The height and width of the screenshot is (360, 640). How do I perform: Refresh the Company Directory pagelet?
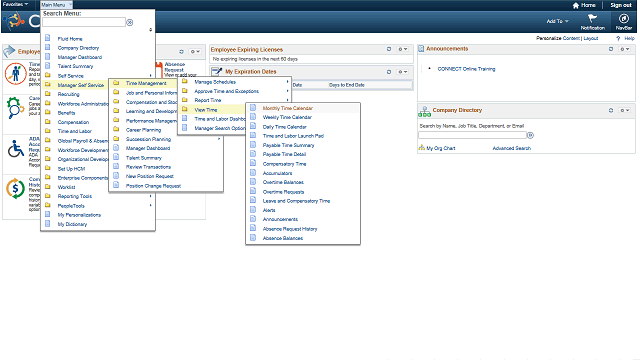pyautogui.click(x=611, y=110)
